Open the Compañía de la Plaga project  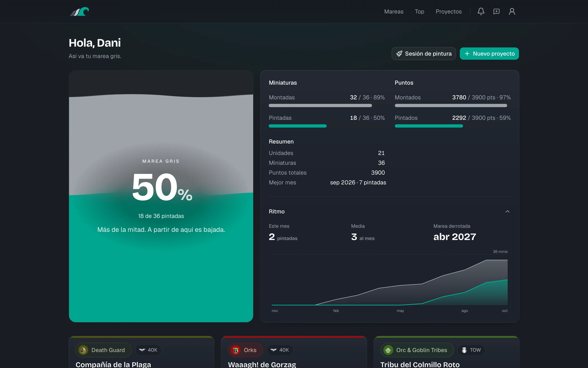[x=113, y=364]
